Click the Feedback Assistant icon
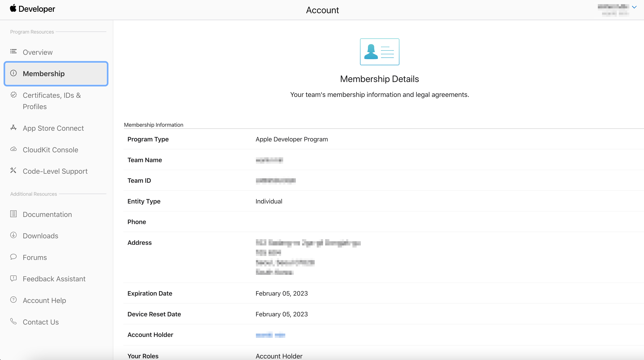Screen dimensions: 644x360 click(13, 278)
